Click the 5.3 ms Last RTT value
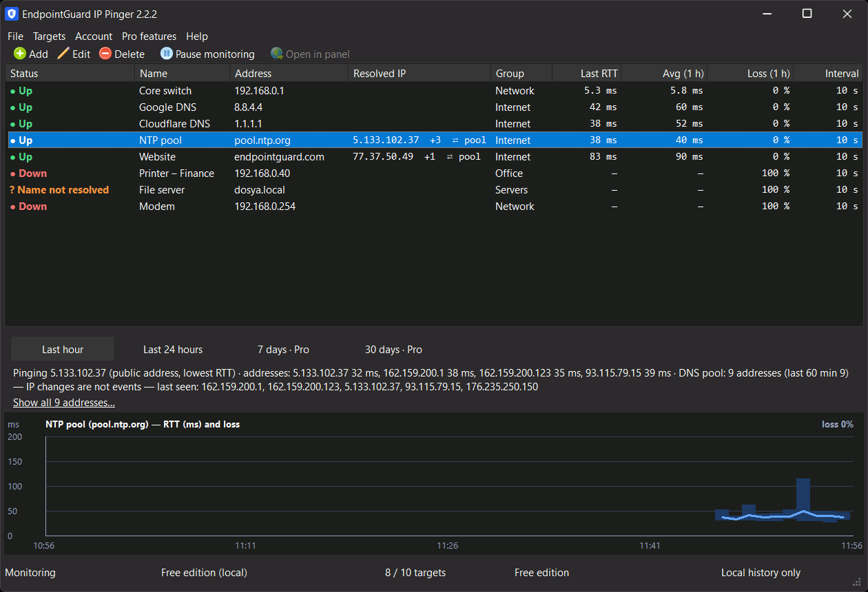Viewport: 868px width, 592px height. tap(600, 91)
